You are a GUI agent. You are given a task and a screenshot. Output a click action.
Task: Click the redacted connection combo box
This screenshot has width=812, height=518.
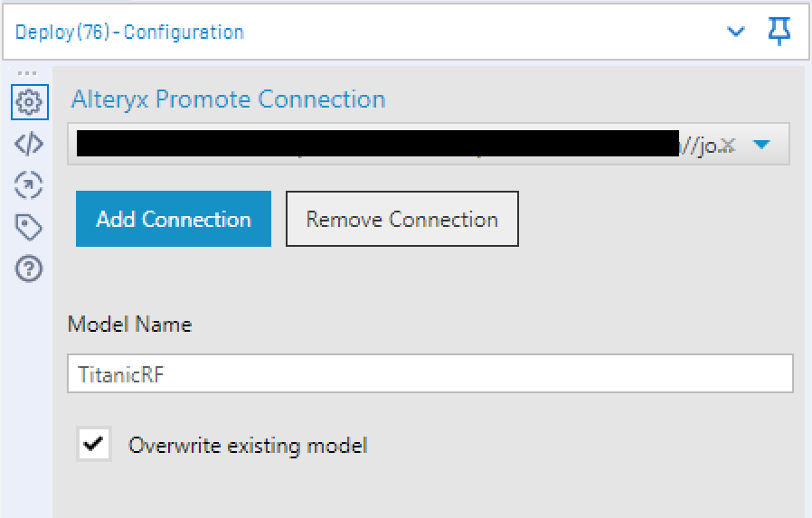click(429, 144)
